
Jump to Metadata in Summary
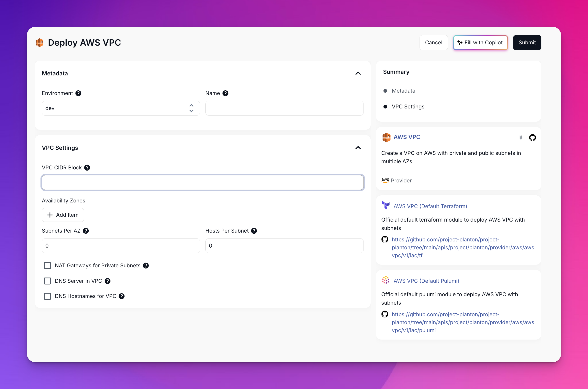pos(403,91)
